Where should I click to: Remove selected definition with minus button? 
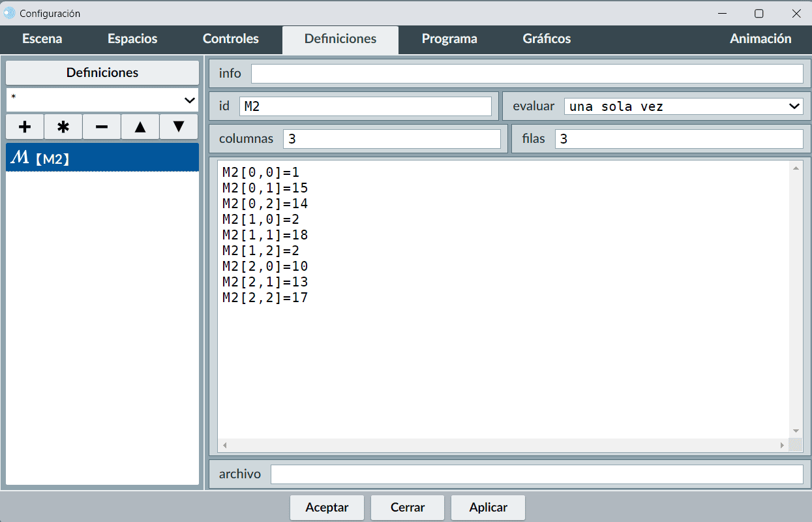[102, 127]
